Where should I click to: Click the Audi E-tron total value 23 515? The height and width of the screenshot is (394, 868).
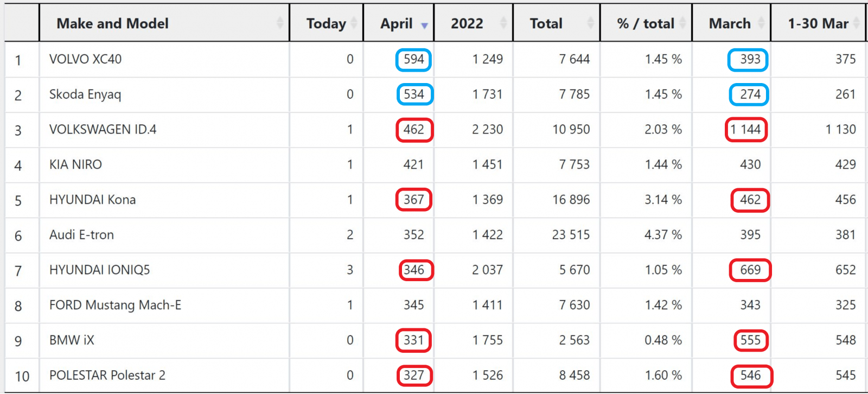click(571, 235)
